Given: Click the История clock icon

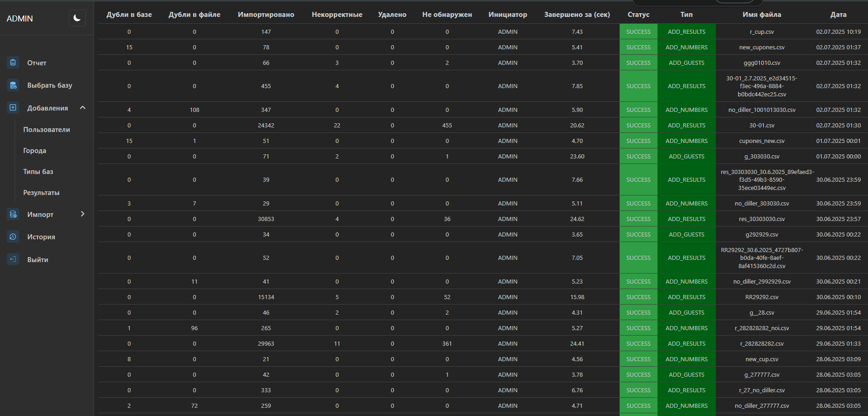Looking at the screenshot, I should coord(13,237).
